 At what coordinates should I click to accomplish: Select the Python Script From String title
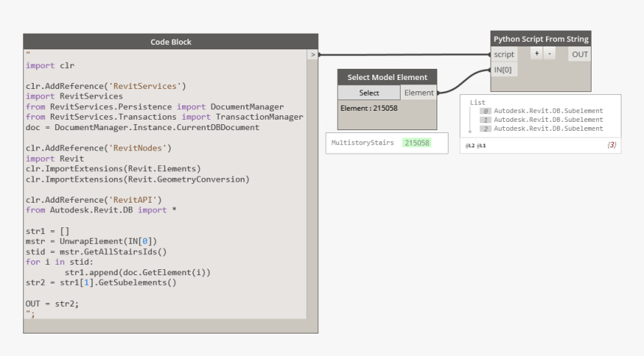coord(541,39)
